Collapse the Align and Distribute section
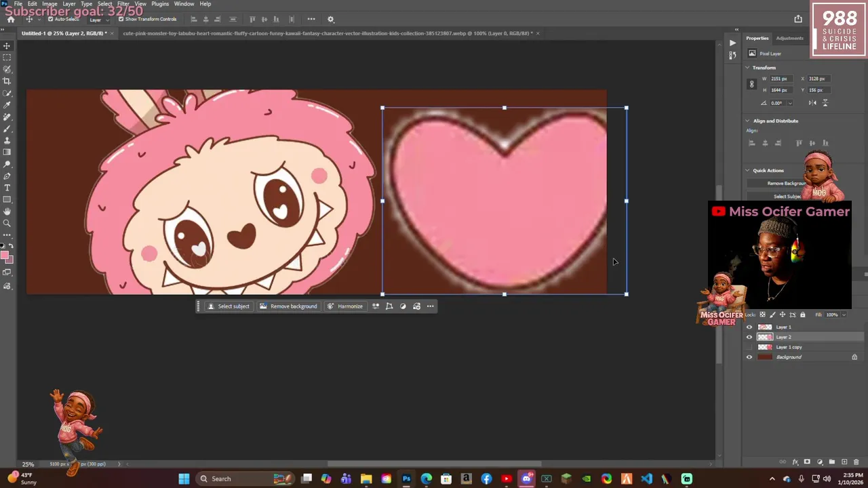Image resolution: width=868 pixels, height=488 pixels. click(x=747, y=121)
